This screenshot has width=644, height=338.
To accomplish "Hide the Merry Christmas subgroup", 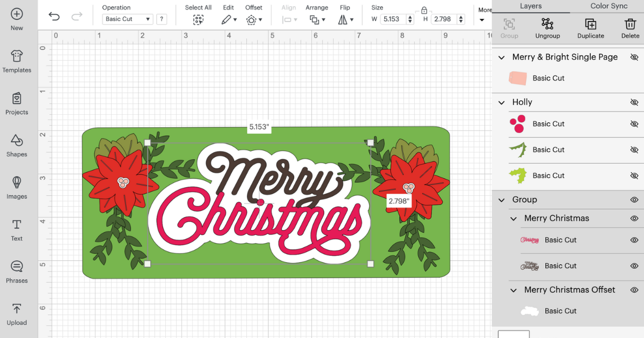I will (634, 218).
